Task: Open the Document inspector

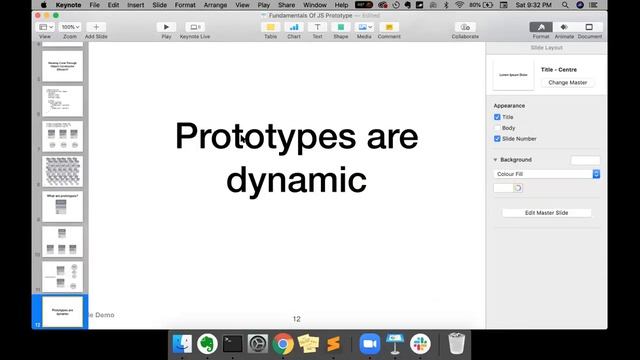Action: [589, 27]
